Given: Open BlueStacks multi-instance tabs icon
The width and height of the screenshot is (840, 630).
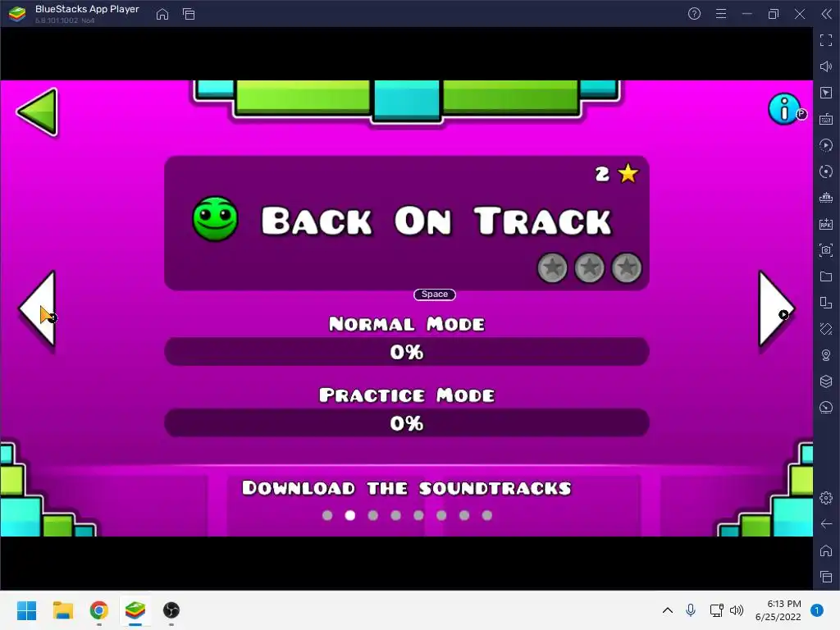Looking at the screenshot, I should pyautogui.click(x=189, y=14).
